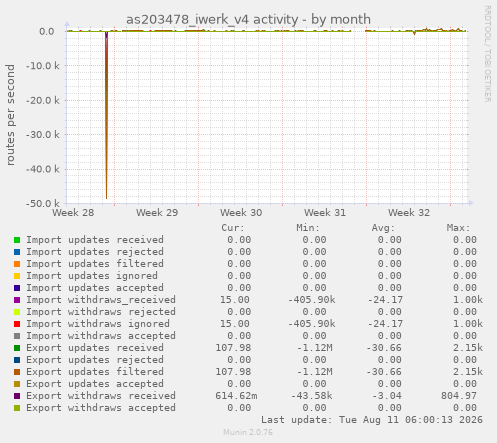Screen dimensions: 497x443
Task: Click the 'Export withdraws accepted' legend label
Action: click(101, 408)
